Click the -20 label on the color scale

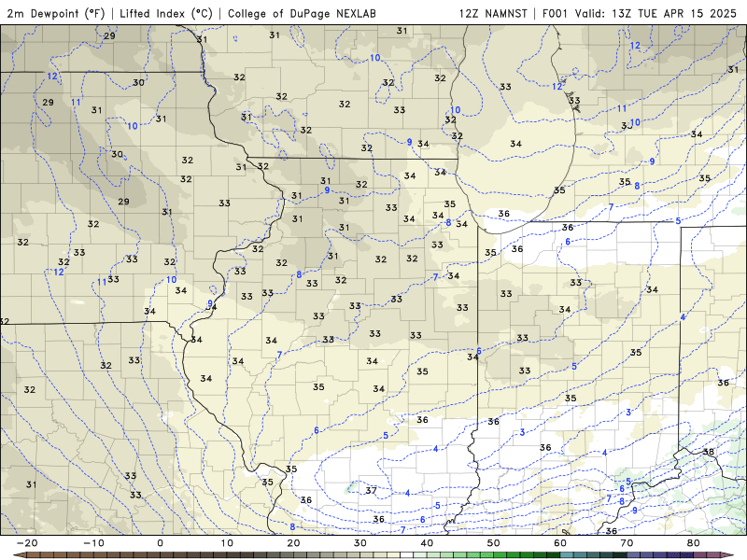tap(27, 543)
